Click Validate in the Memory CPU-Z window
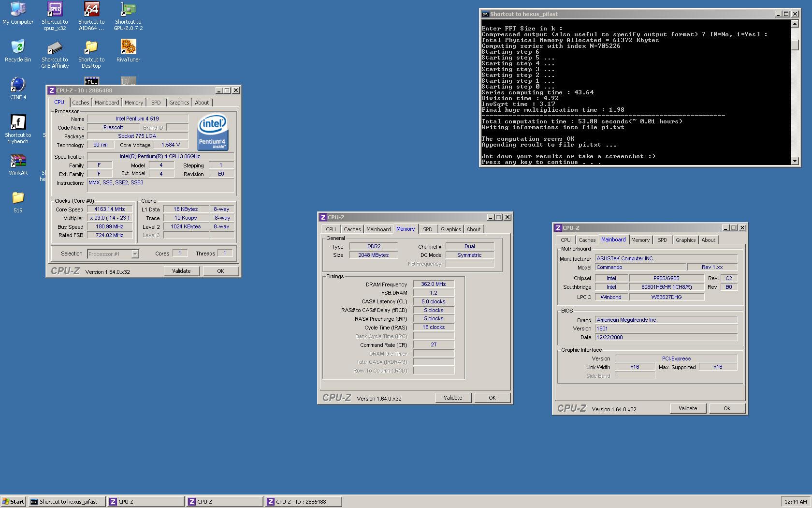812x508 pixels. (x=453, y=398)
